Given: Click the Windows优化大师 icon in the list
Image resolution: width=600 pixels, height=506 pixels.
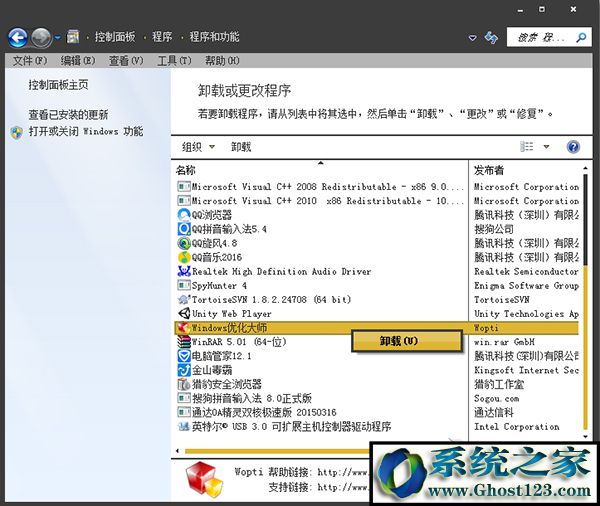Looking at the screenshot, I should point(184,328).
